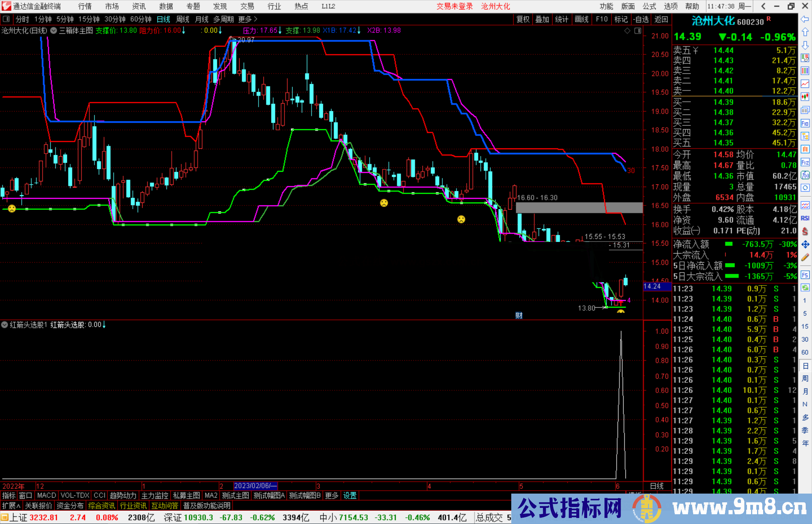Click the F10 company info sidebar icon
This screenshot has width=812, height=524.
(805, 123)
